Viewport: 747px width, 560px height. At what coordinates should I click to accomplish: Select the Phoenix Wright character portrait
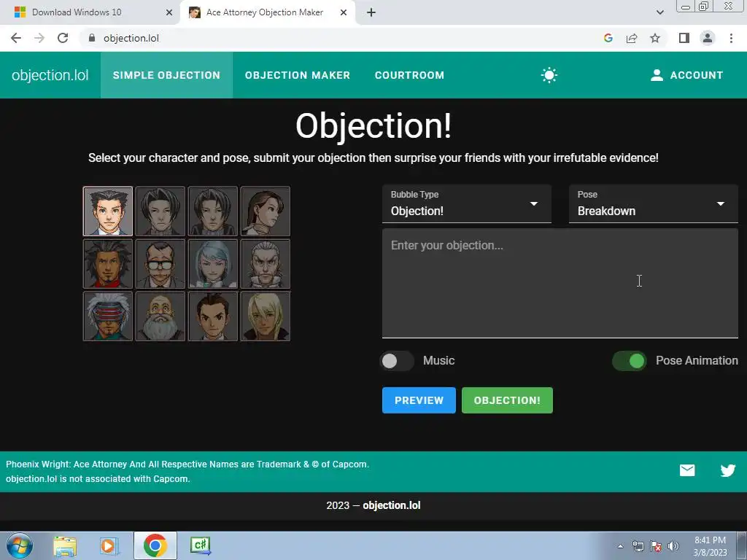coord(108,211)
